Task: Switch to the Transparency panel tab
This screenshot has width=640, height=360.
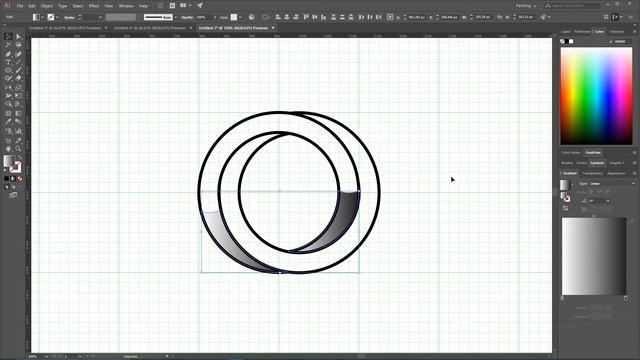Action: pos(592,173)
